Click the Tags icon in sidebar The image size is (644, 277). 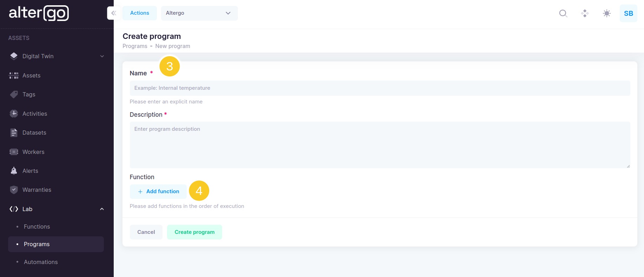14,94
